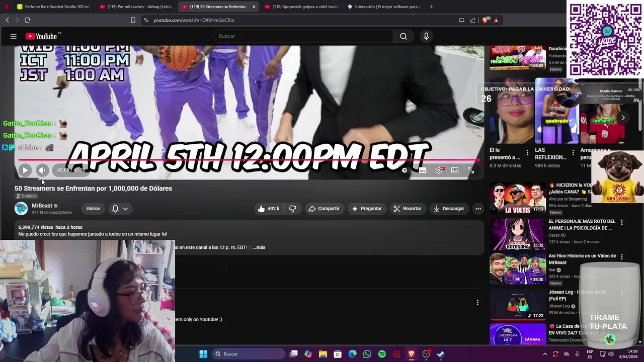Screen dimensions: 644x362
Task: Open site settings icon in address bar
Action: 146,20
